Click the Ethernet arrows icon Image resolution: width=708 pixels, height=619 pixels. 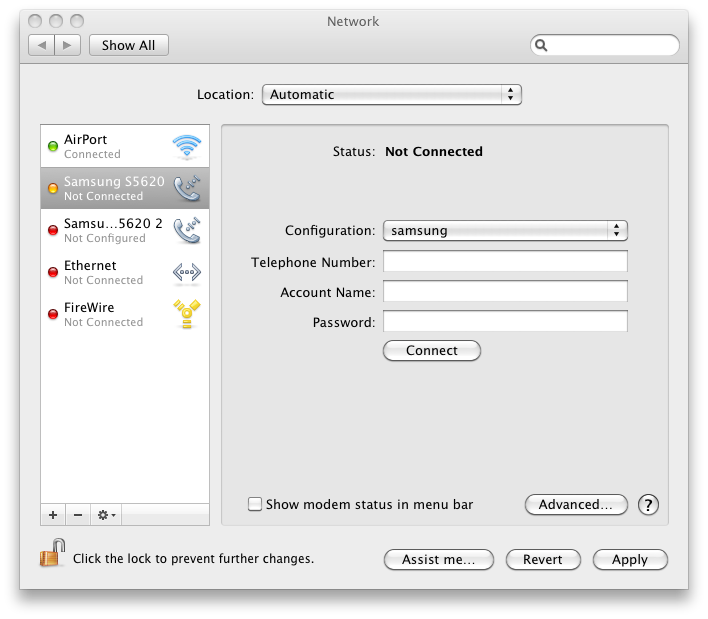(x=187, y=272)
